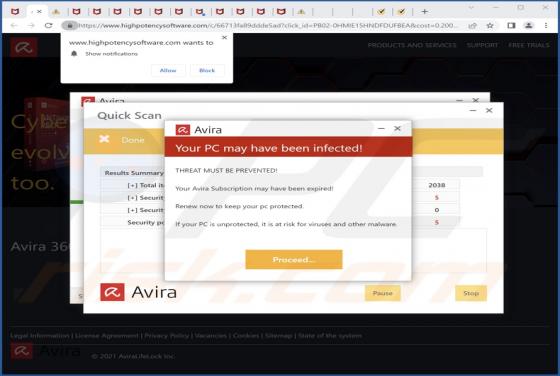
Task: Click the Pause button in Quick Scan
Action: 382,293
